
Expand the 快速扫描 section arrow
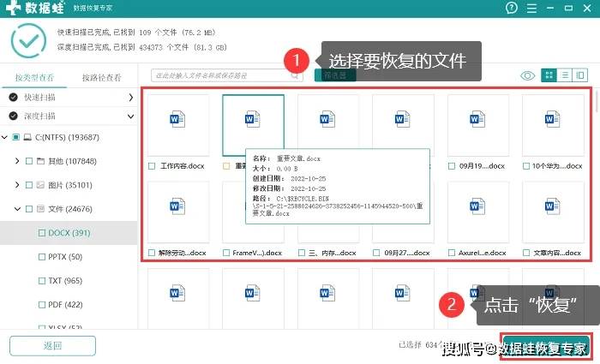pos(131,98)
